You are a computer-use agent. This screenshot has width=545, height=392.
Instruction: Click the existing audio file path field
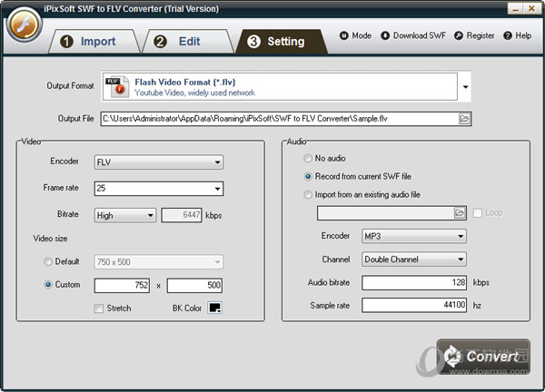pos(385,213)
